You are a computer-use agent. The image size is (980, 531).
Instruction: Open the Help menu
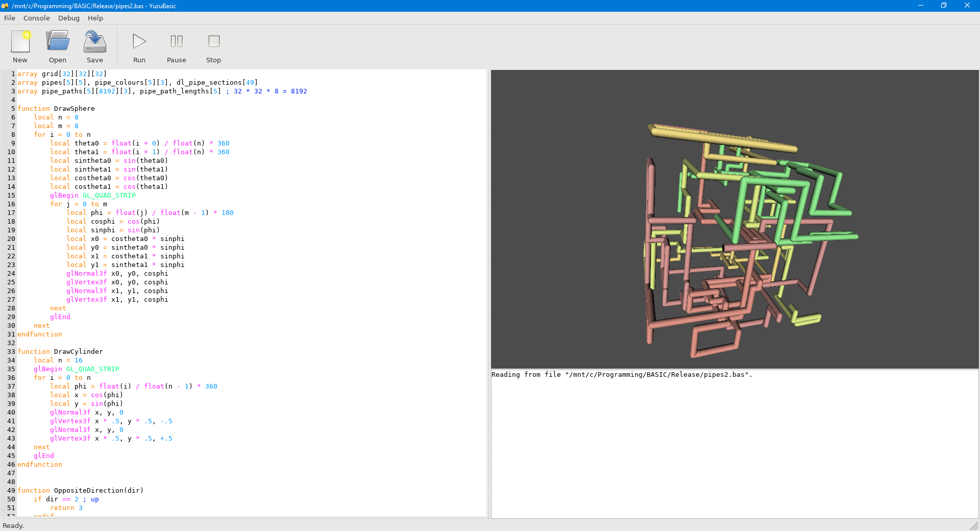(x=95, y=18)
